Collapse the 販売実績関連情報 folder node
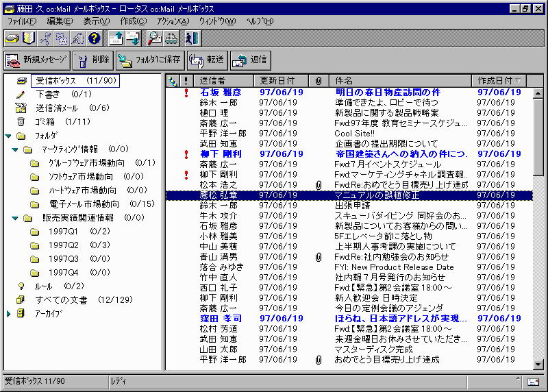 pyautogui.click(x=15, y=218)
